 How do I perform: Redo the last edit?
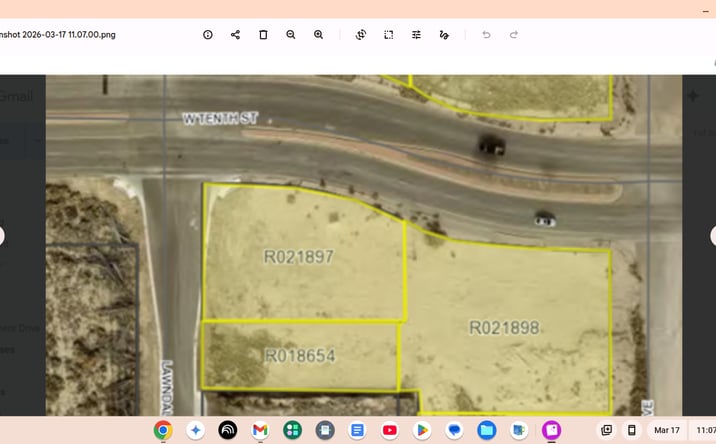point(514,35)
